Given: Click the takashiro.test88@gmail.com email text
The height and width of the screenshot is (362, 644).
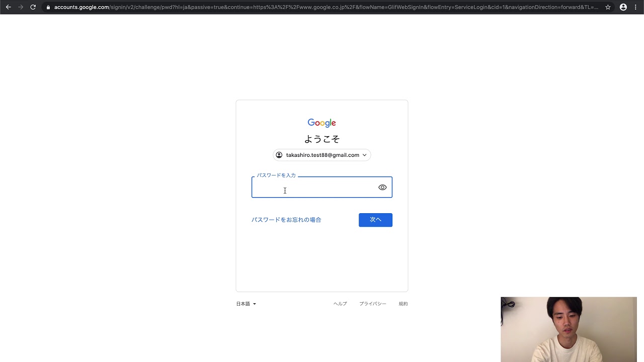Looking at the screenshot, I should [323, 155].
